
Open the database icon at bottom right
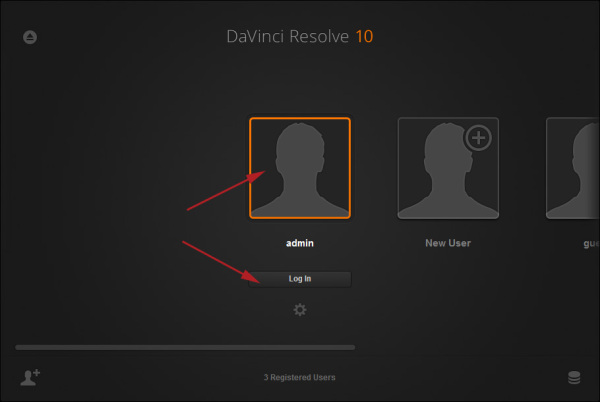click(x=574, y=378)
